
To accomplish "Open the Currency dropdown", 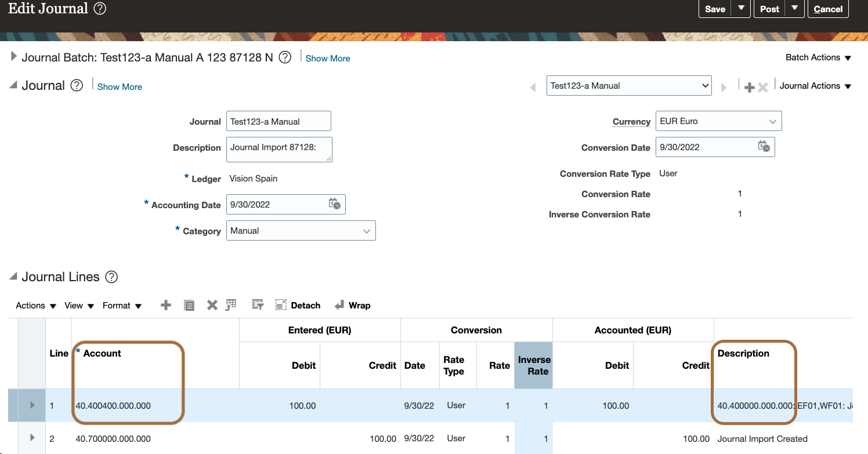I will (x=772, y=121).
